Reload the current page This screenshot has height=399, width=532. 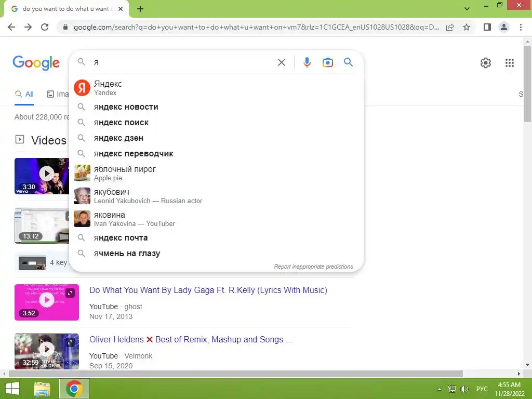tap(45, 27)
